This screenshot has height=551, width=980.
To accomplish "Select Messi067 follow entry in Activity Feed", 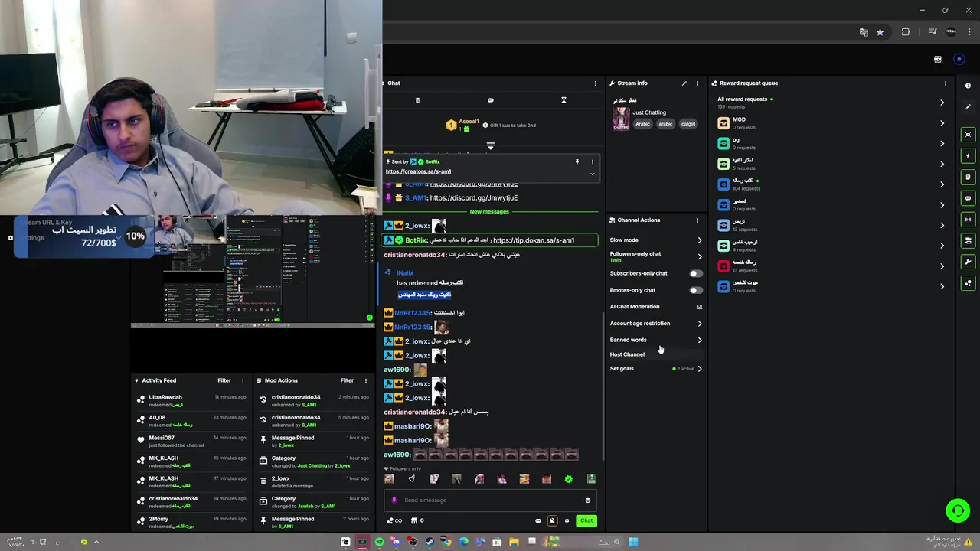I will pyautogui.click(x=191, y=441).
